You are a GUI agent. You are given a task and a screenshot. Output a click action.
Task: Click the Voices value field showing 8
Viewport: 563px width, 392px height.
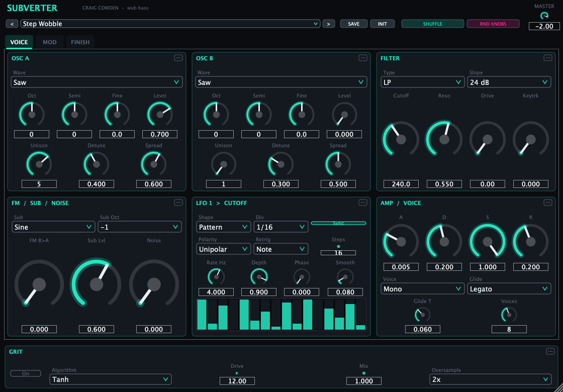coord(509,329)
